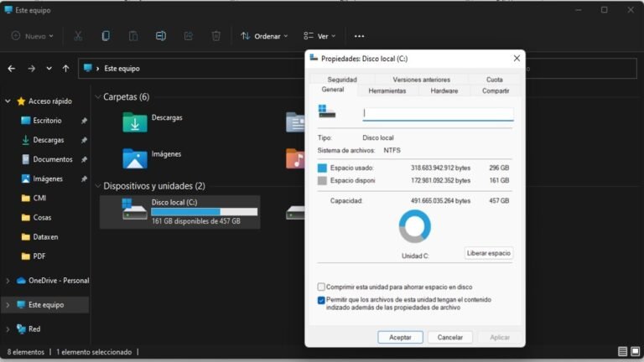Click the Delete trash icon

tap(216, 36)
